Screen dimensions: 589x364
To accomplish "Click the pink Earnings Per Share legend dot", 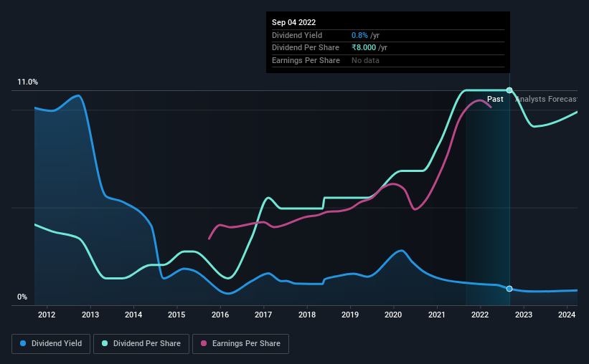I will point(204,343).
